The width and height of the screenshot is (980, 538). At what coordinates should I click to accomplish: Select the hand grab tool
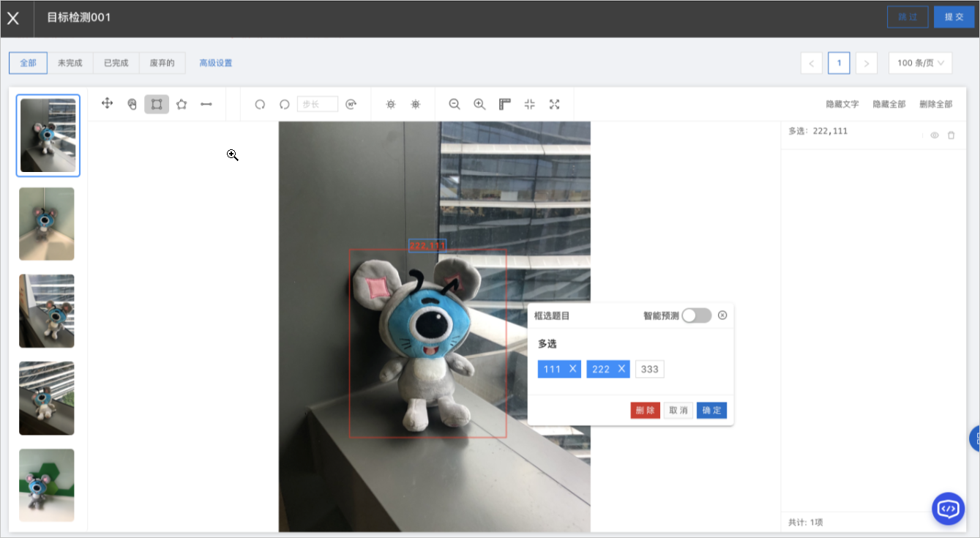point(132,104)
